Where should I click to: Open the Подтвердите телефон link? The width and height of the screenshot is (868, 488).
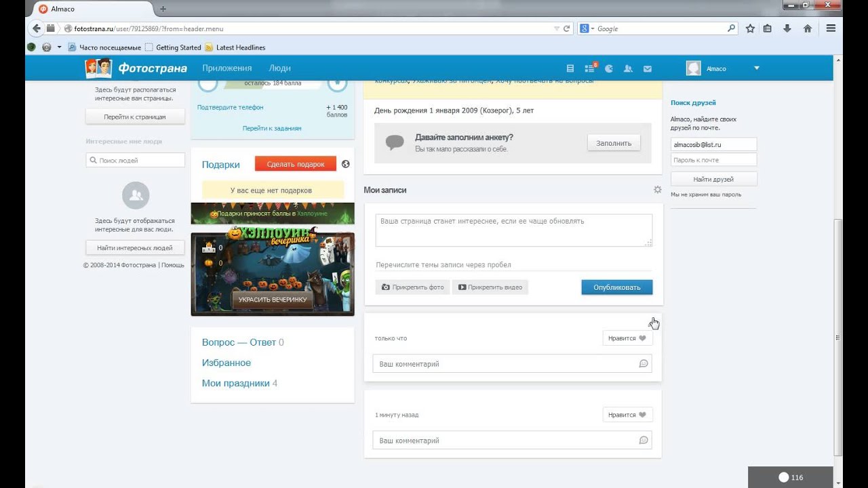[x=230, y=107]
